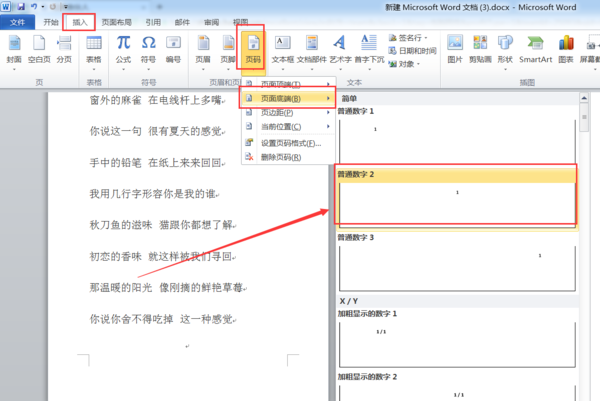Open the Symbol (符号) omega tool

pyautogui.click(x=148, y=52)
